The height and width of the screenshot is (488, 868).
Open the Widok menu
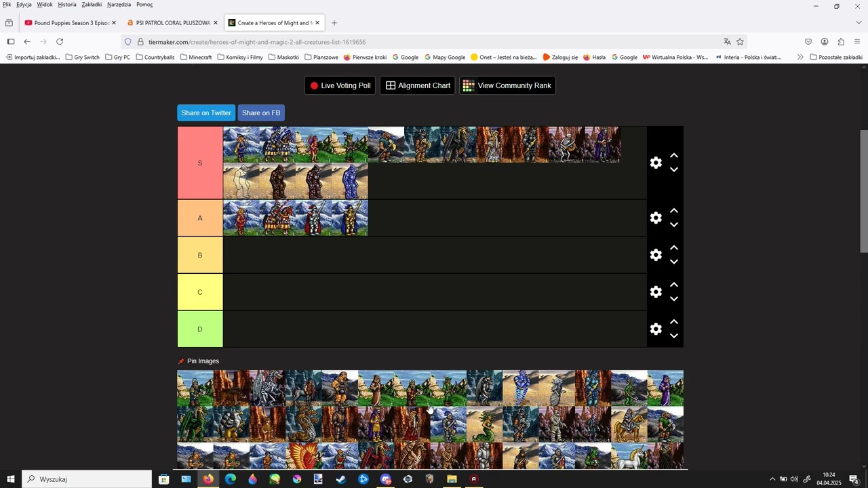pos(45,4)
